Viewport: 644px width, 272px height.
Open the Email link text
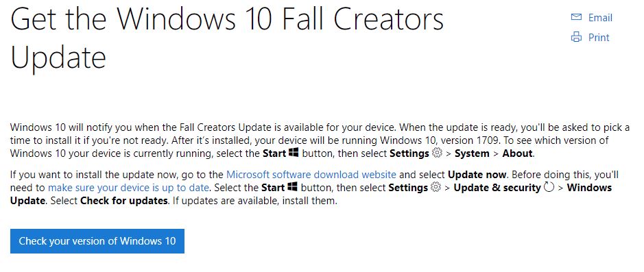pyautogui.click(x=600, y=18)
